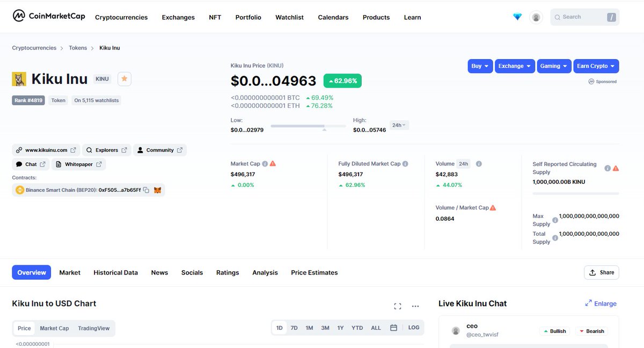644x348 pixels.
Task: Switch to Price Estimates tab
Action: [314, 272]
